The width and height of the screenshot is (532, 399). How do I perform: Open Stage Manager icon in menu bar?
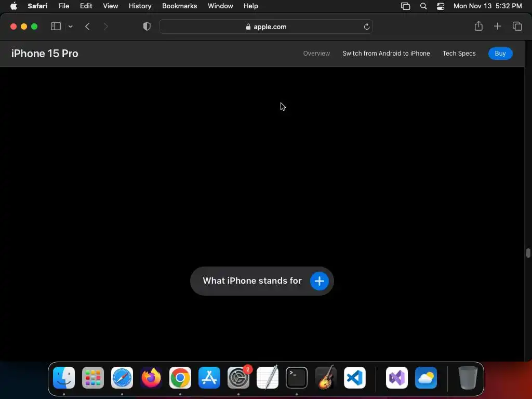point(405,6)
